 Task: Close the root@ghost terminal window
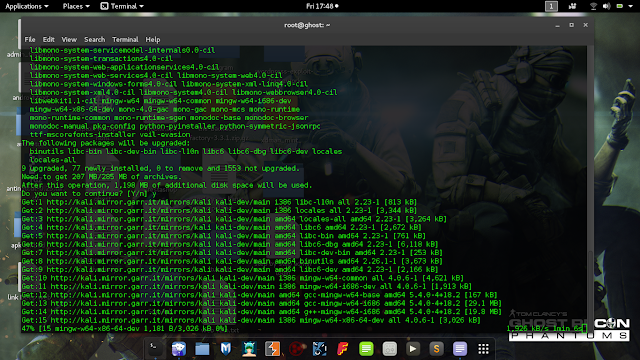pyautogui.click(x=586, y=25)
